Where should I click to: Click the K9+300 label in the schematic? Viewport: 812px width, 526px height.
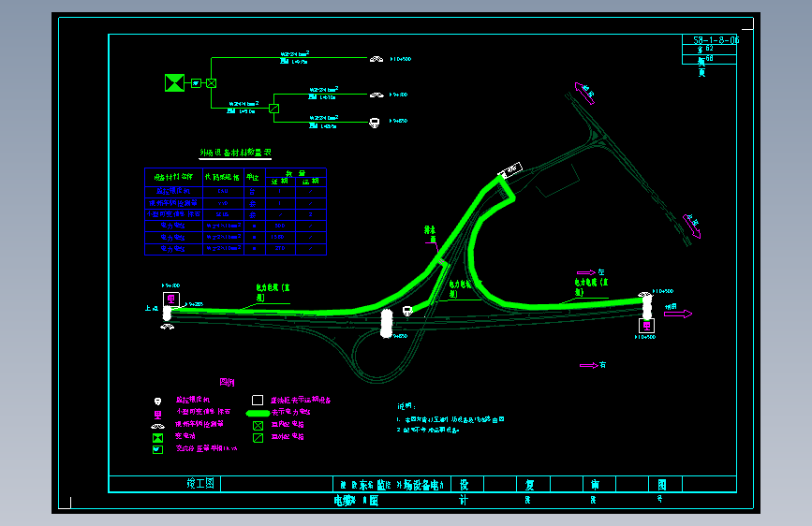399,95
